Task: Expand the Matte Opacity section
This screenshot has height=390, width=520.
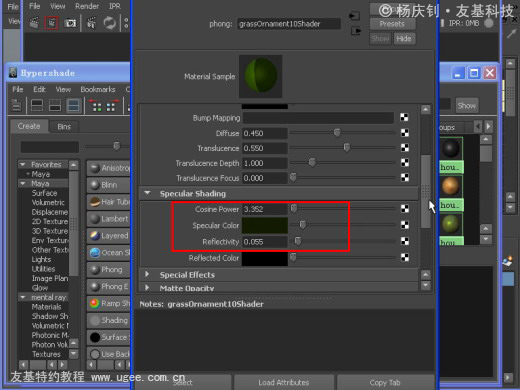Action: pyautogui.click(x=147, y=287)
